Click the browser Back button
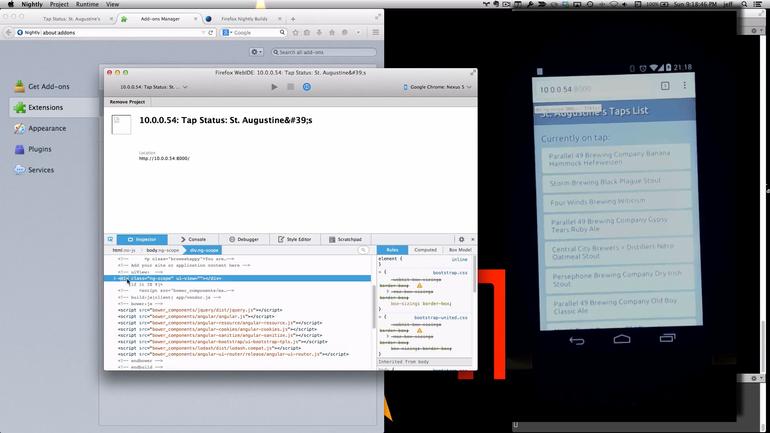The width and height of the screenshot is (770, 433). 8,32
